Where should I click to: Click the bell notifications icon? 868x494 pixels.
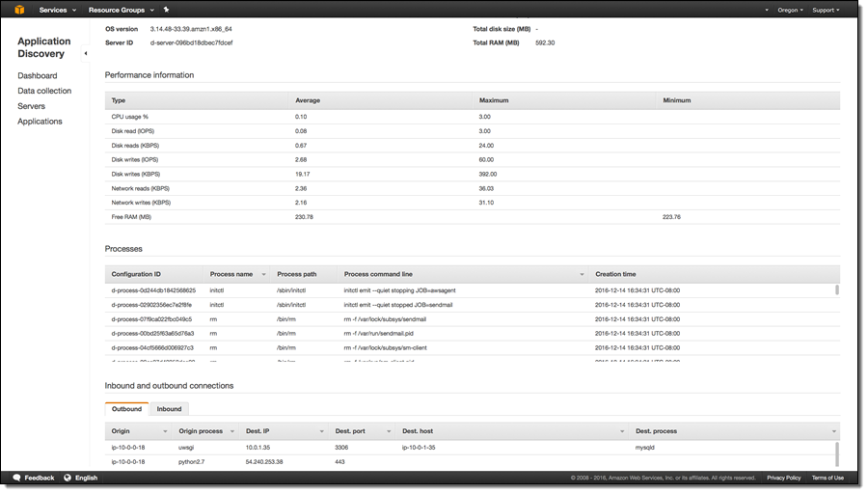[769, 10]
